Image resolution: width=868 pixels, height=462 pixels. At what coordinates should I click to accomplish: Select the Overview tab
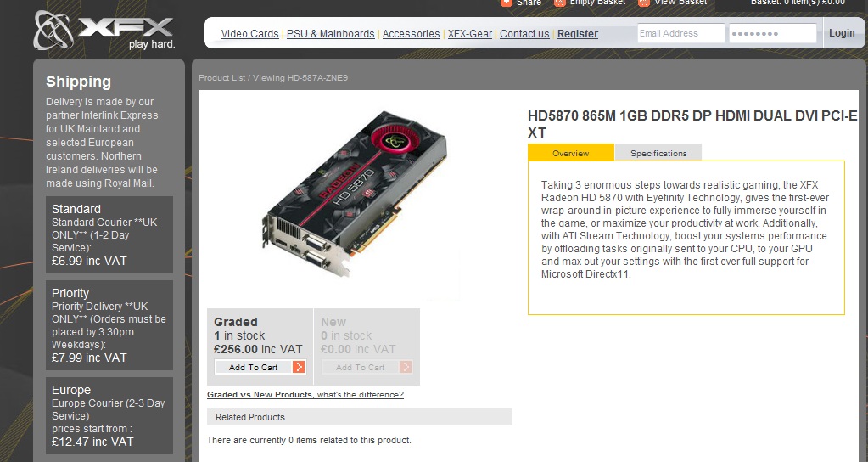point(571,153)
